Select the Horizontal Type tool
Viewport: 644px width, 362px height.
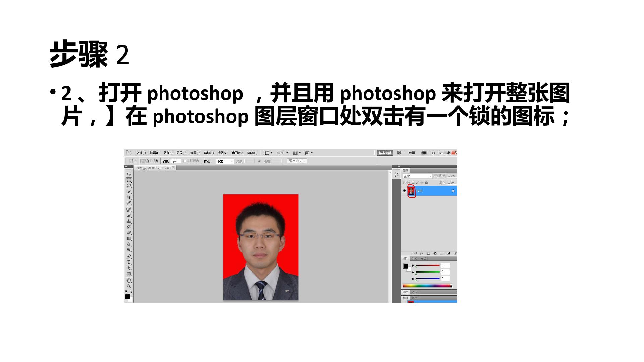coord(129,262)
